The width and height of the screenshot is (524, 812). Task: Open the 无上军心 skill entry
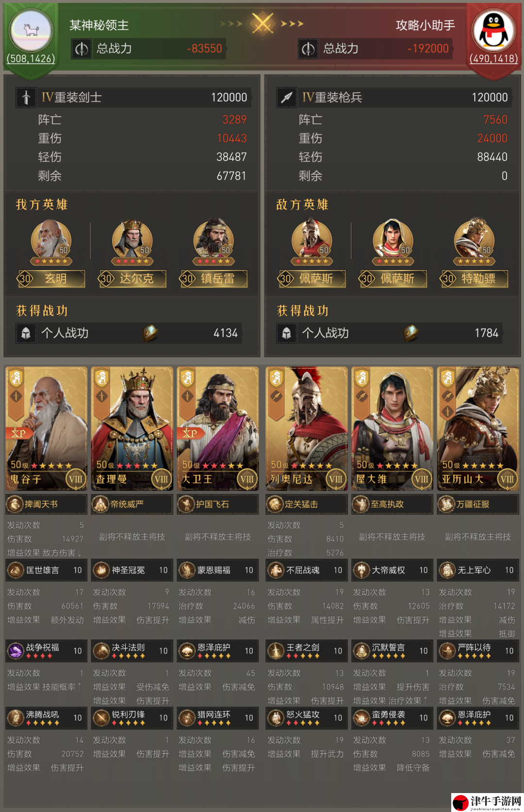pyautogui.click(x=478, y=570)
